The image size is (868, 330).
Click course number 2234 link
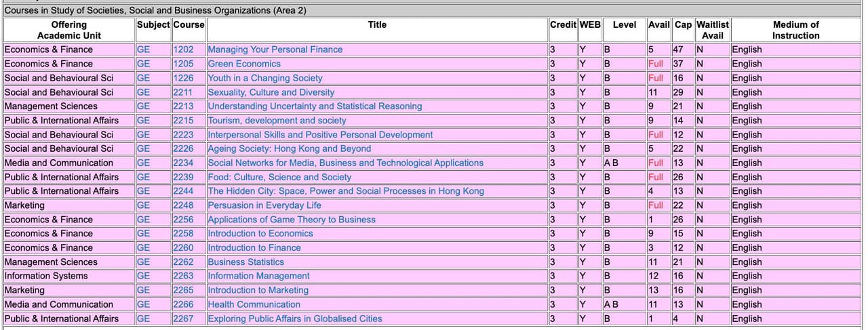182,163
